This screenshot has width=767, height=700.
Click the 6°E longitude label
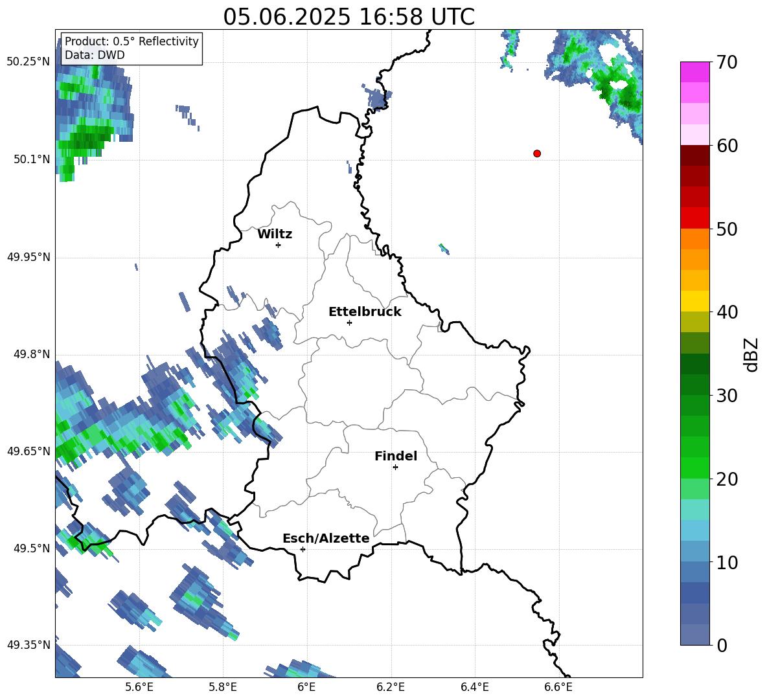click(x=306, y=687)
